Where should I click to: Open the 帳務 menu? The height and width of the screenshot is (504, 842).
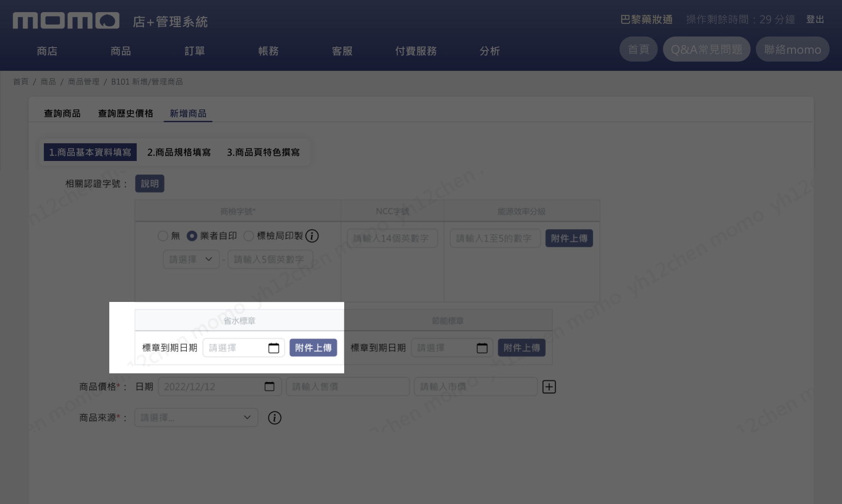269,51
